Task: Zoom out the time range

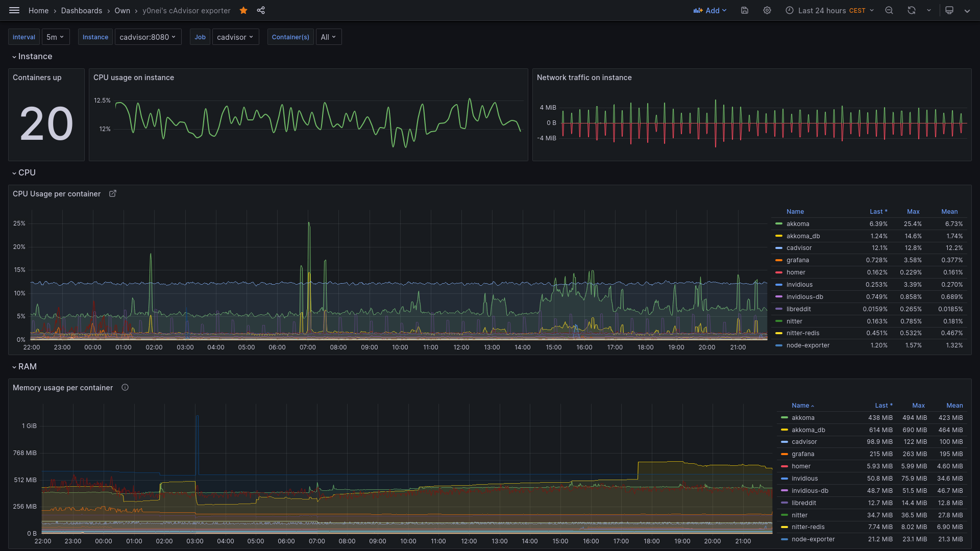Action: (x=889, y=10)
